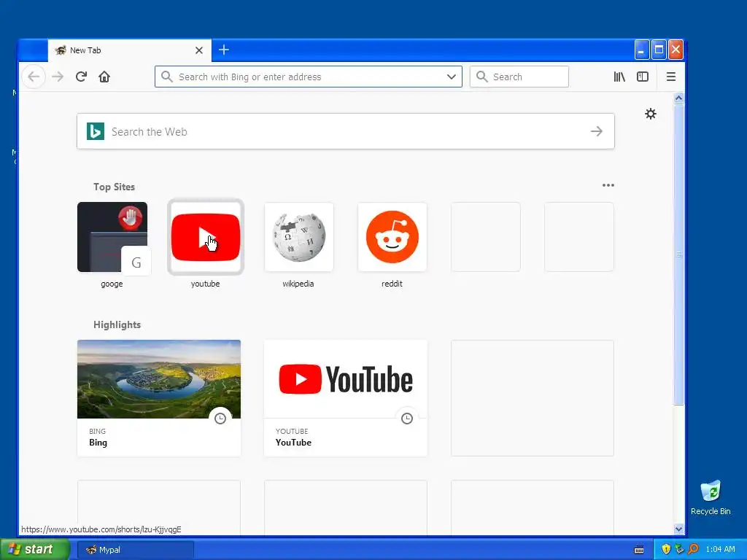747x560 pixels.
Task: Open the Windows start menu
Action: [35, 549]
